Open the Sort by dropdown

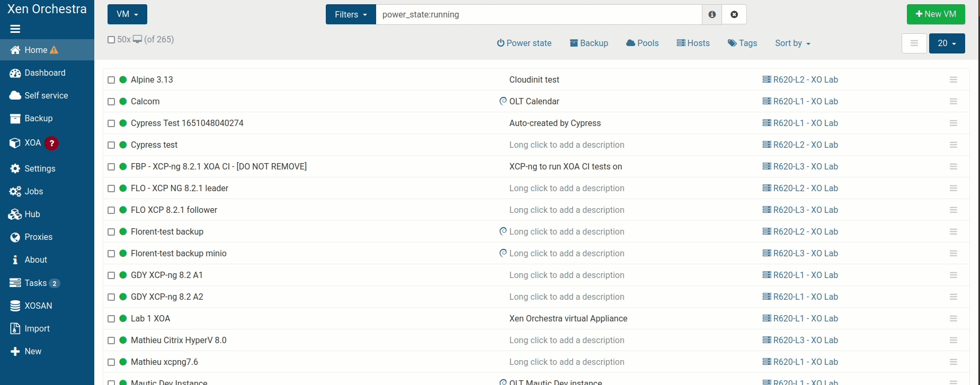tap(792, 43)
